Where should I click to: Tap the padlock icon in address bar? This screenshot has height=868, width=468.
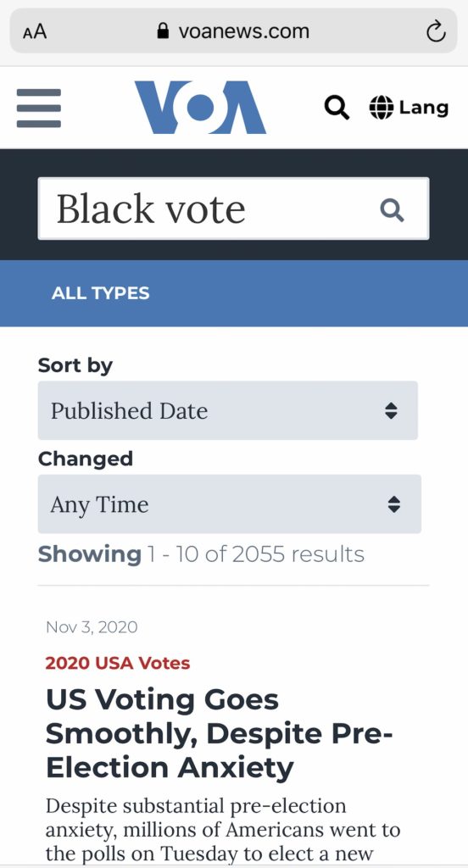(163, 31)
